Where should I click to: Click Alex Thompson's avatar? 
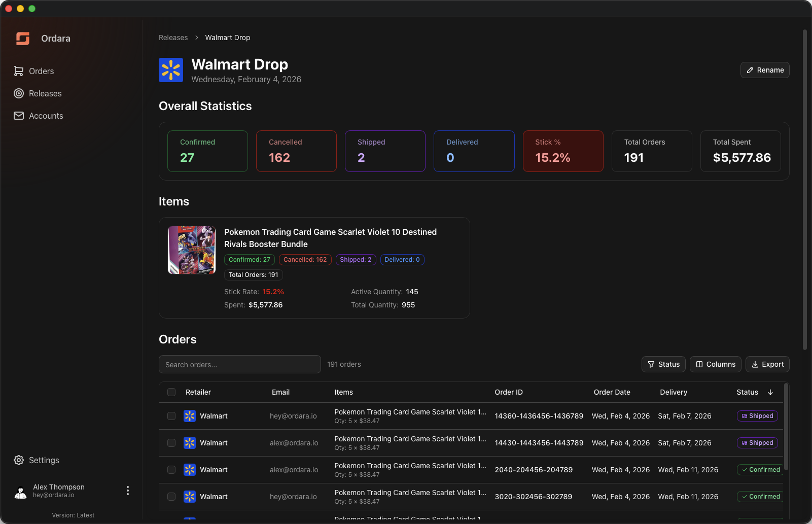coord(21,491)
